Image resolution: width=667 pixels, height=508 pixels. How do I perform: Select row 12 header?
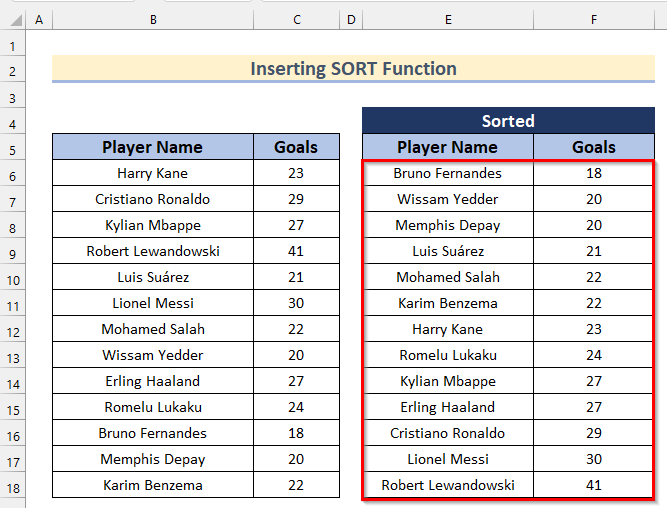click(13, 329)
